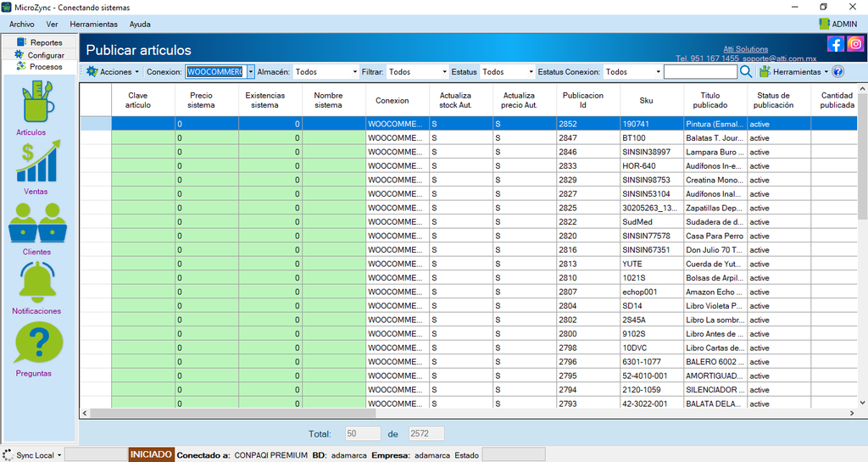
Task: Open the Clientes people icon
Action: [x=37, y=222]
